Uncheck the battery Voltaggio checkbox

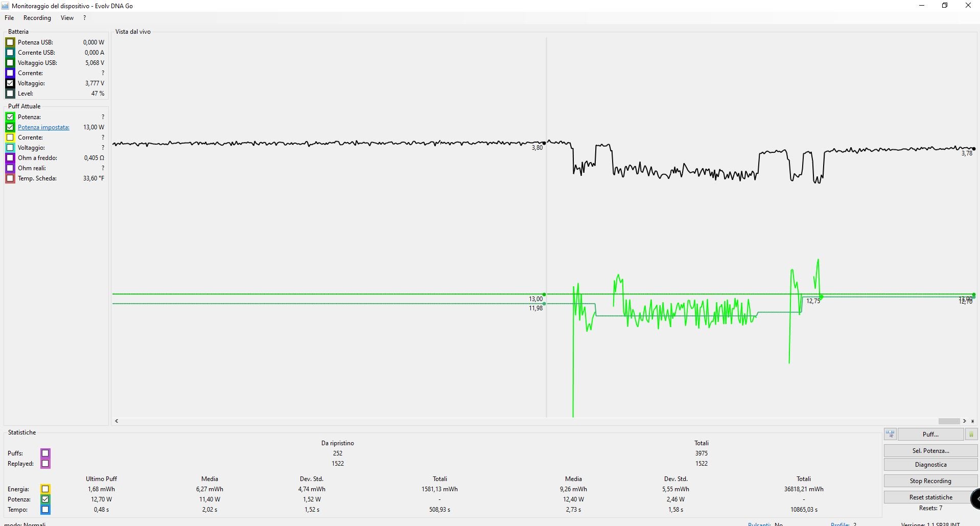coord(10,83)
